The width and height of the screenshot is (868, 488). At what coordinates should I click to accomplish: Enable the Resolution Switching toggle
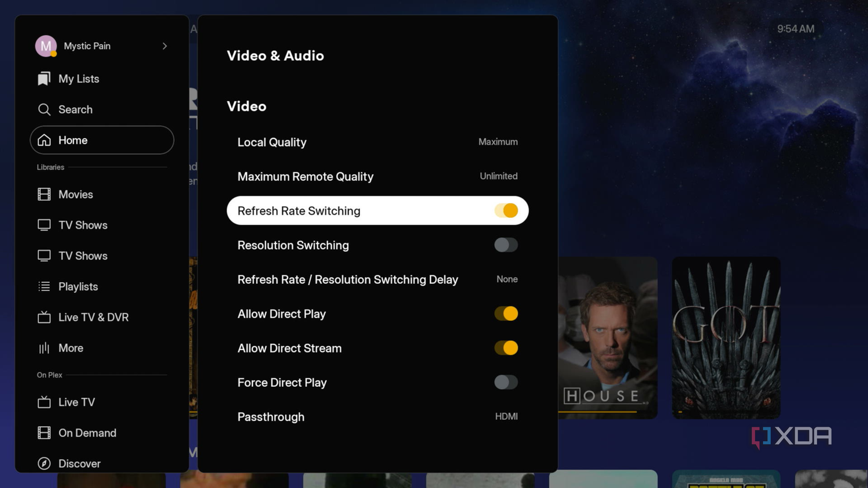click(x=506, y=245)
